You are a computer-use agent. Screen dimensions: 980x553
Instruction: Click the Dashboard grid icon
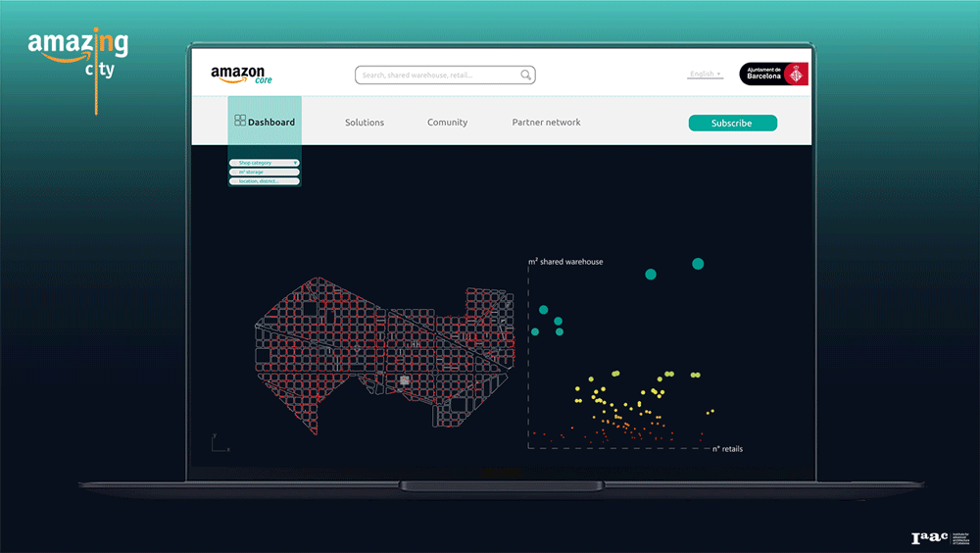(240, 121)
